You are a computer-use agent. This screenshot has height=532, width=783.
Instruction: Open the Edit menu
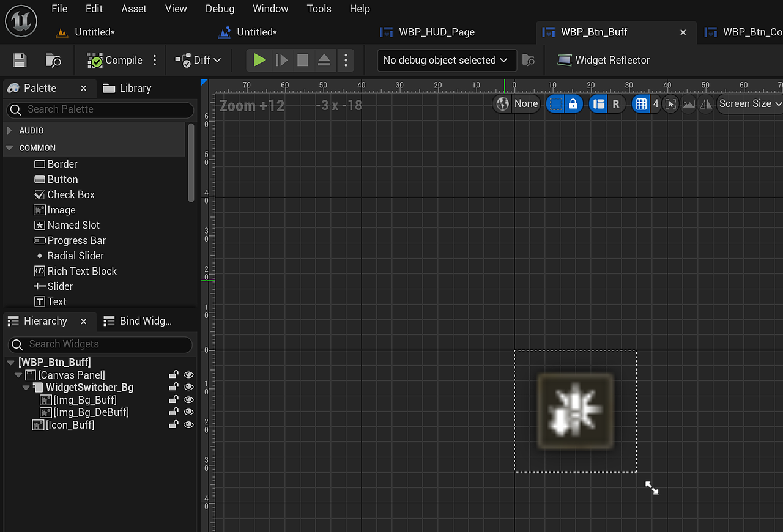pos(94,9)
